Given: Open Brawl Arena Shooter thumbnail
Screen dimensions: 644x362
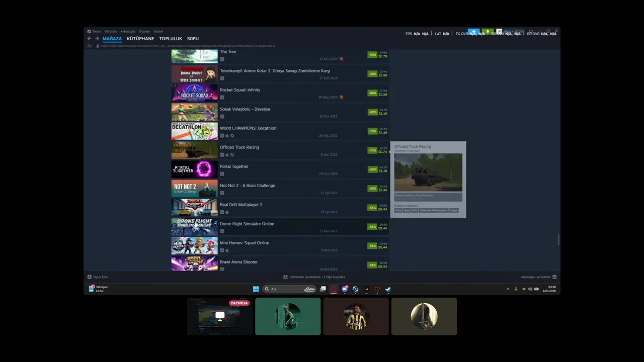Looking at the screenshot, I should coord(194,263).
